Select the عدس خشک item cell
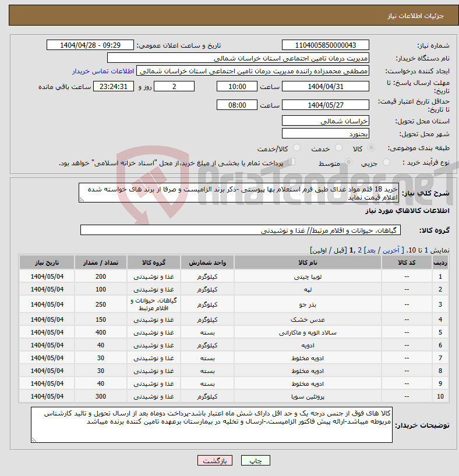The width and height of the screenshot is (459, 476). pos(308,319)
